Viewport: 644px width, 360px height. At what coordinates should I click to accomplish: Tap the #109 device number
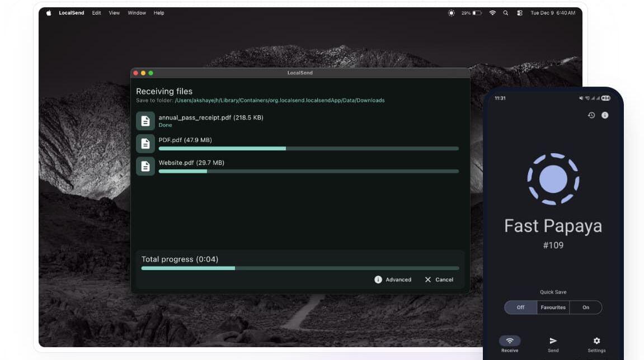553,245
